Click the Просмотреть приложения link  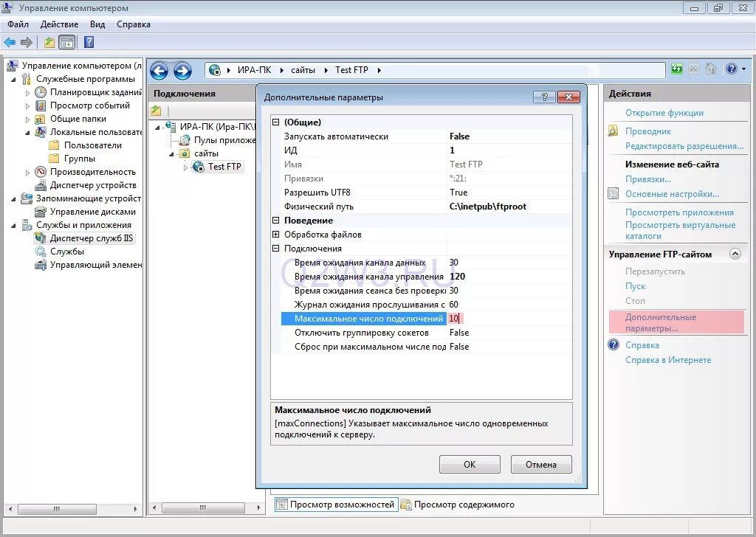[x=679, y=212]
